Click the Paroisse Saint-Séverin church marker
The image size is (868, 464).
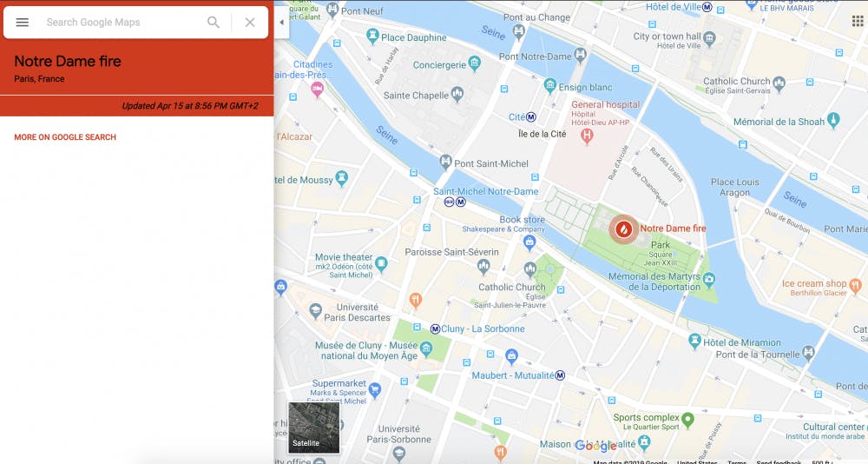click(x=483, y=267)
